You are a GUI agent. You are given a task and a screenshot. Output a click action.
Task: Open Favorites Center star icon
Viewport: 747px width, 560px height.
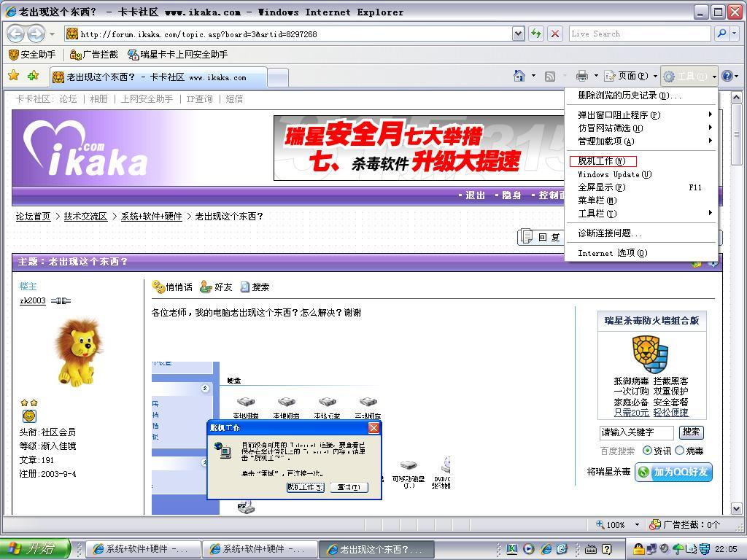tap(14, 75)
